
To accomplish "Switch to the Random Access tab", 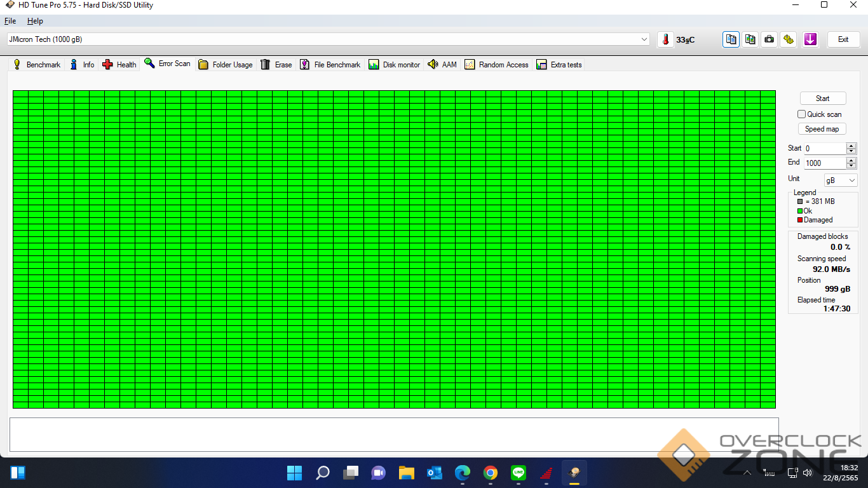I will pos(496,65).
